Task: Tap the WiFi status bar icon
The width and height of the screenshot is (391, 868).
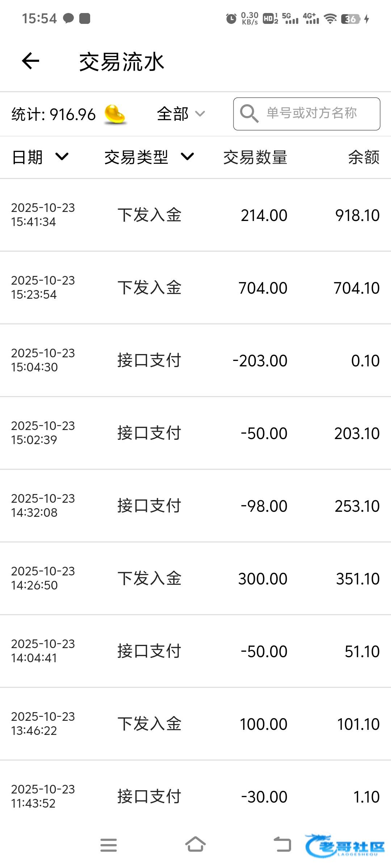Action: [330, 18]
